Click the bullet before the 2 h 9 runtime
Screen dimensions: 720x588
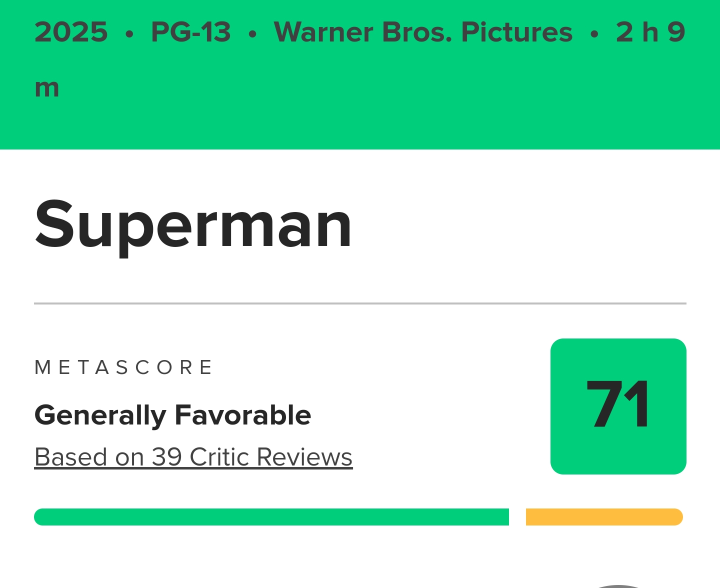pos(594,34)
